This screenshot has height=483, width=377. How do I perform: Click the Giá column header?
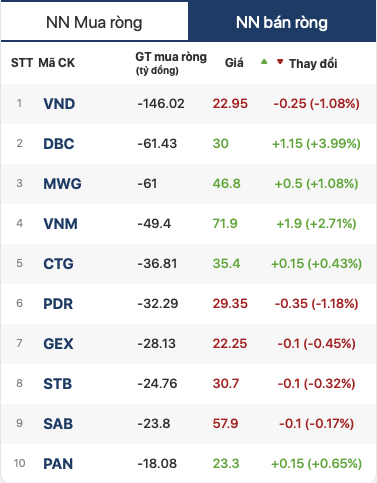point(234,63)
